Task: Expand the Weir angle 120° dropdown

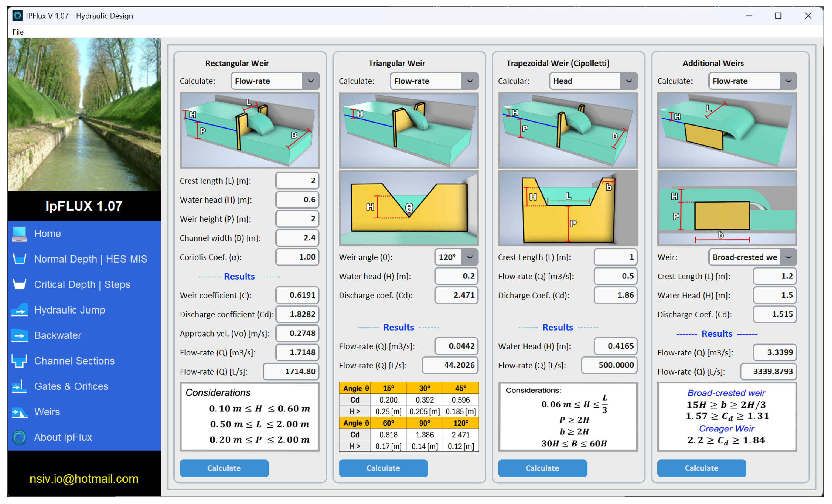Action: click(x=470, y=257)
